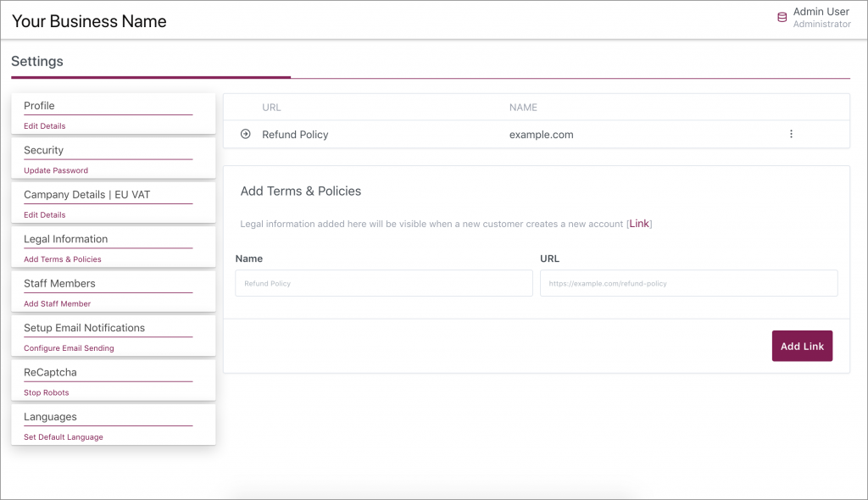
Task: Select Edit Details under Profile
Action: [x=45, y=126]
